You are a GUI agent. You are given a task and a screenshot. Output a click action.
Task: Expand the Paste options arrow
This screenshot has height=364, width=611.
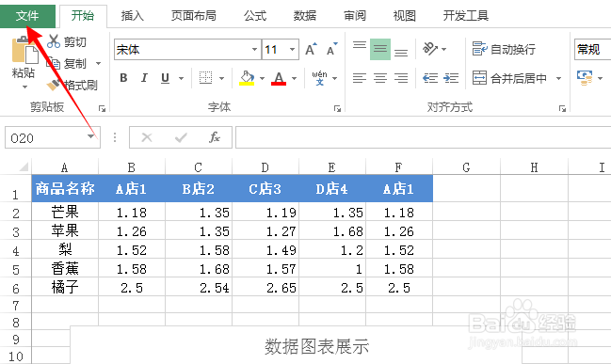(24, 87)
